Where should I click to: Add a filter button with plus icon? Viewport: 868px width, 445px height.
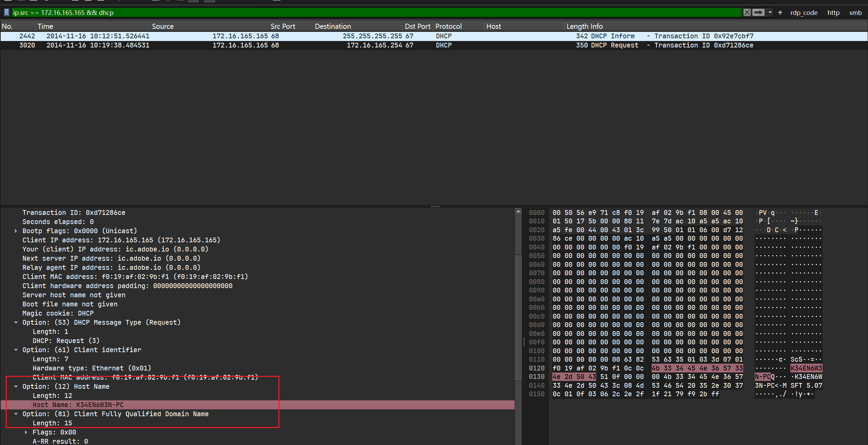[780, 13]
